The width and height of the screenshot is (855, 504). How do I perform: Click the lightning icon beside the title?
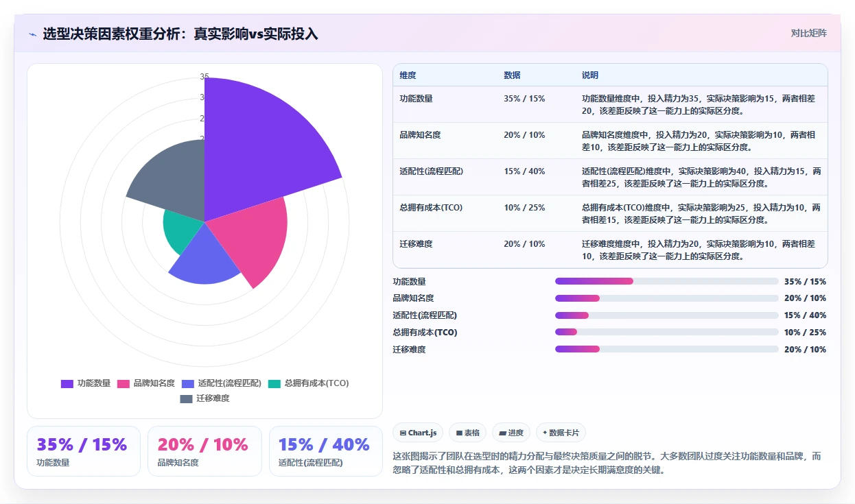point(32,34)
